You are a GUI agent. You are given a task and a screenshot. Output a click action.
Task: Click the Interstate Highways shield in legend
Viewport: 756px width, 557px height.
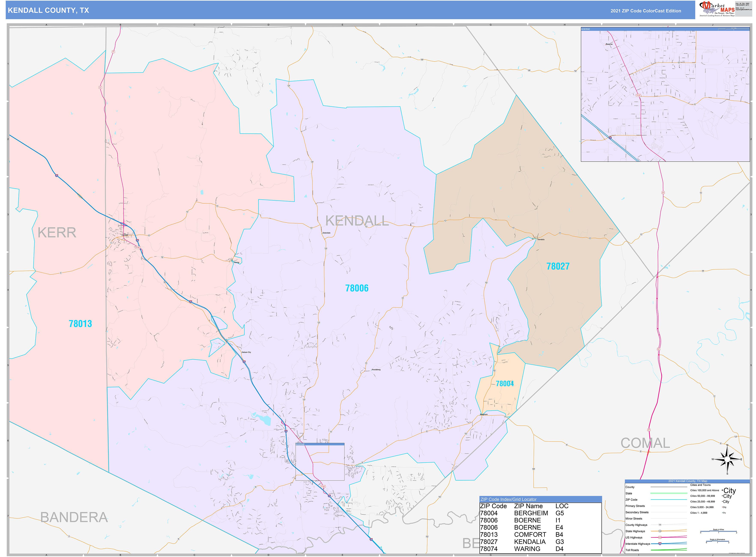pos(660,544)
